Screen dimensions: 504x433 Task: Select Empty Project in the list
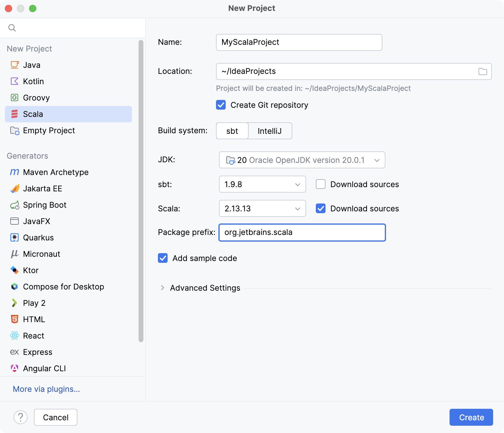pyautogui.click(x=49, y=131)
